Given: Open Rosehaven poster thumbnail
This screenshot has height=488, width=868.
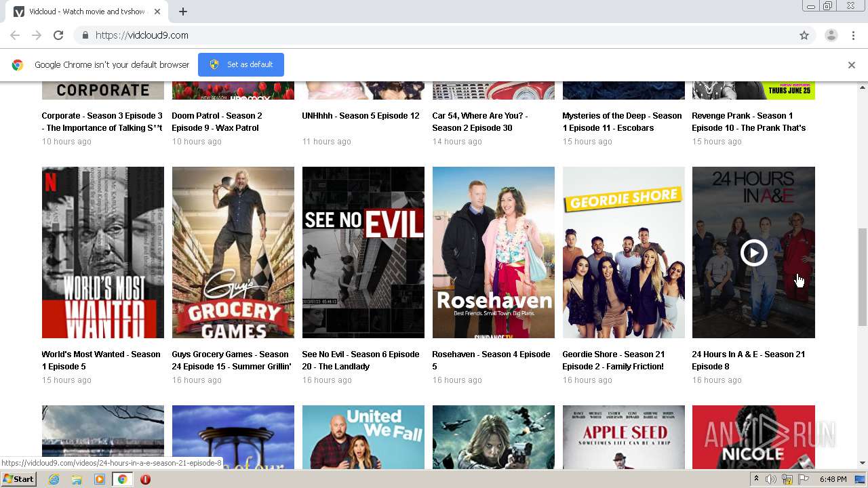Looking at the screenshot, I should point(494,252).
